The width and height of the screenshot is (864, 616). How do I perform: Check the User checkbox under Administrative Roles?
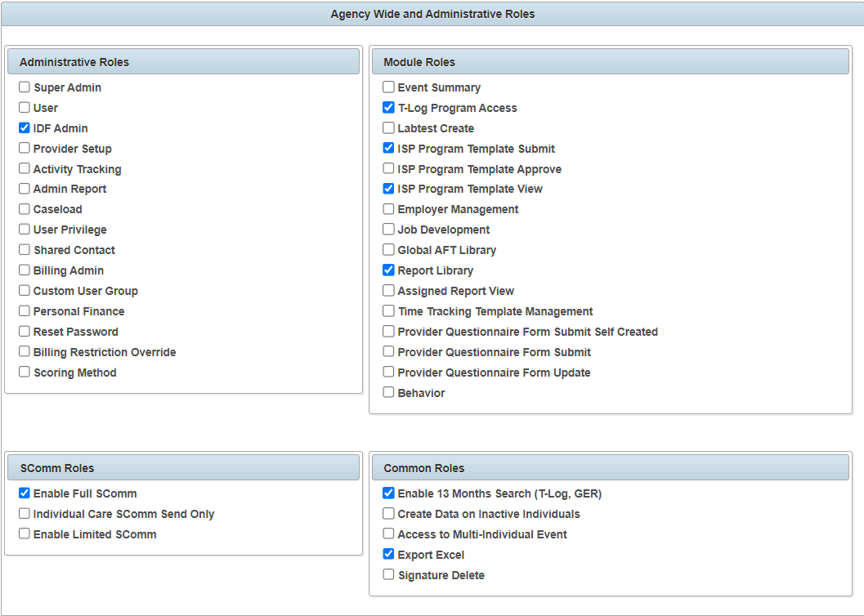(24, 107)
